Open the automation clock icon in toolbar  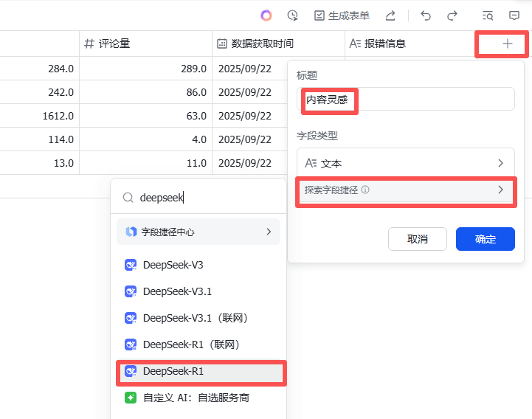pyautogui.click(x=293, y=15)
